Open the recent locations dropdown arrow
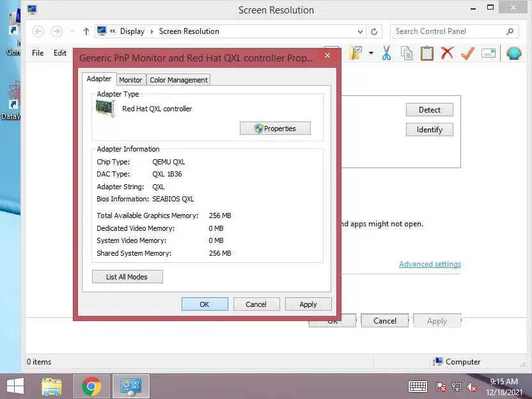The height and width of the screenshot is (399, 532). (72, 31)
